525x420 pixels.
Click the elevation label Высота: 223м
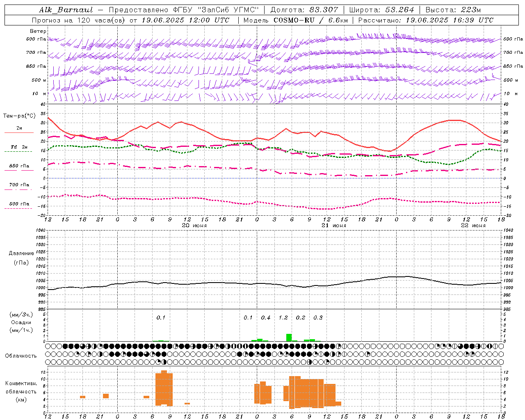(x=453, y=10)
